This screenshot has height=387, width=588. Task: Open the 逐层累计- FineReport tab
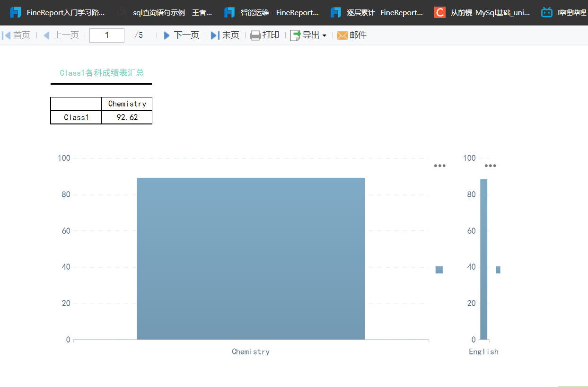point(377,13)
